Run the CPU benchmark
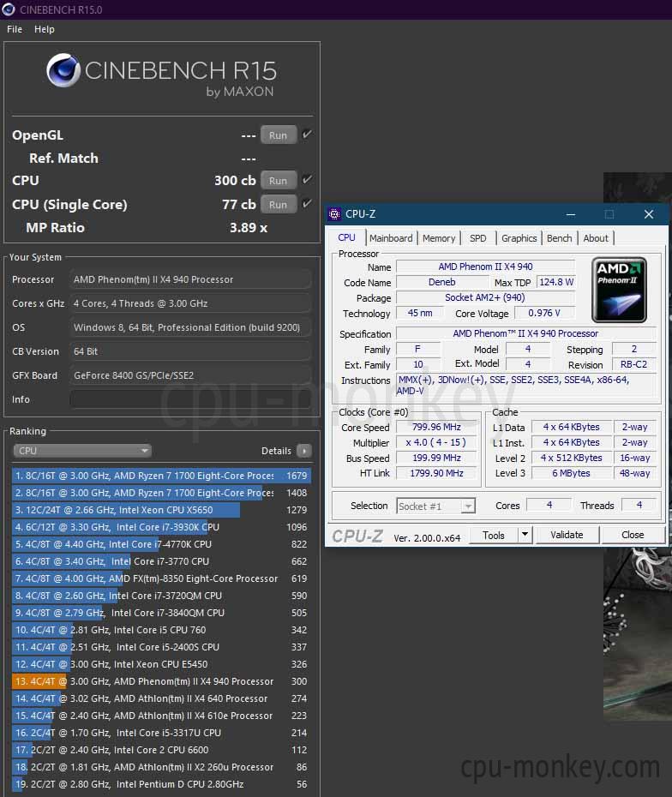Screen dimensions: 672x797 point(278,181)
